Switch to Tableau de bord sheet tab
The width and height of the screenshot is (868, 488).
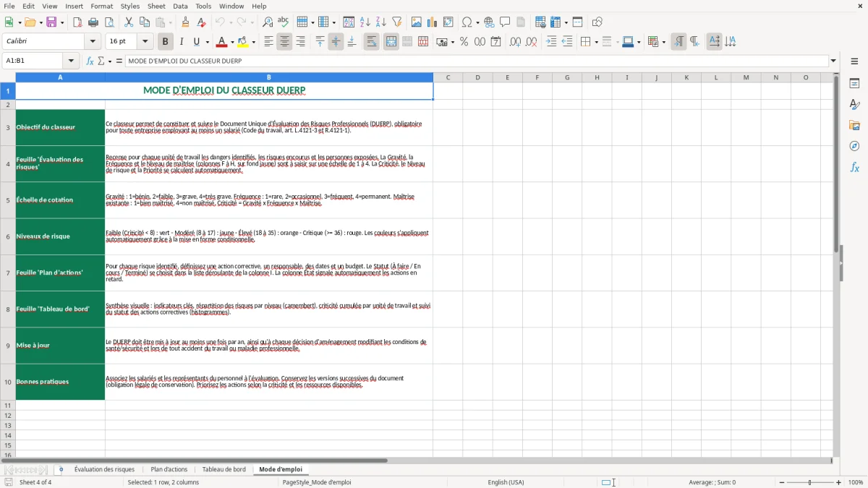[224, 469]
